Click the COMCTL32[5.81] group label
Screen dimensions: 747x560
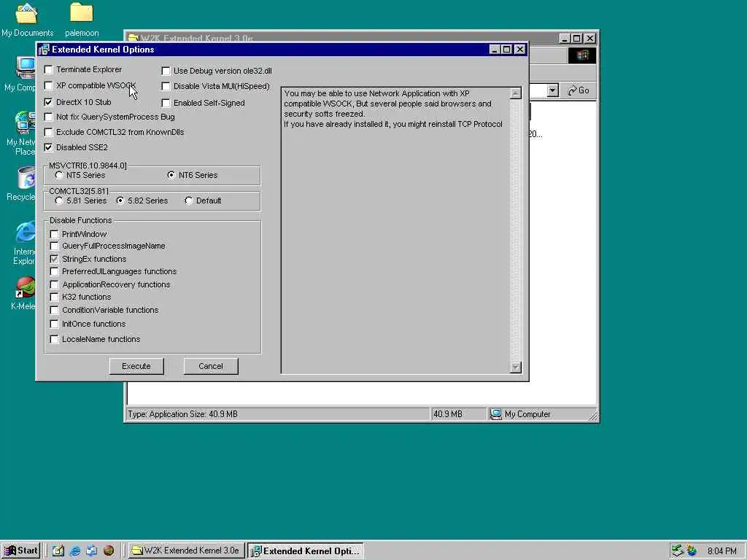coord(79,192)
